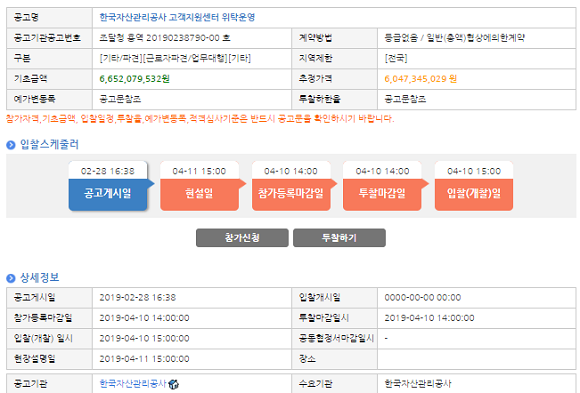Click the icon beside the 공고기관 link
580x393 pixels.
pyautogui.click(x=173, y=384)
